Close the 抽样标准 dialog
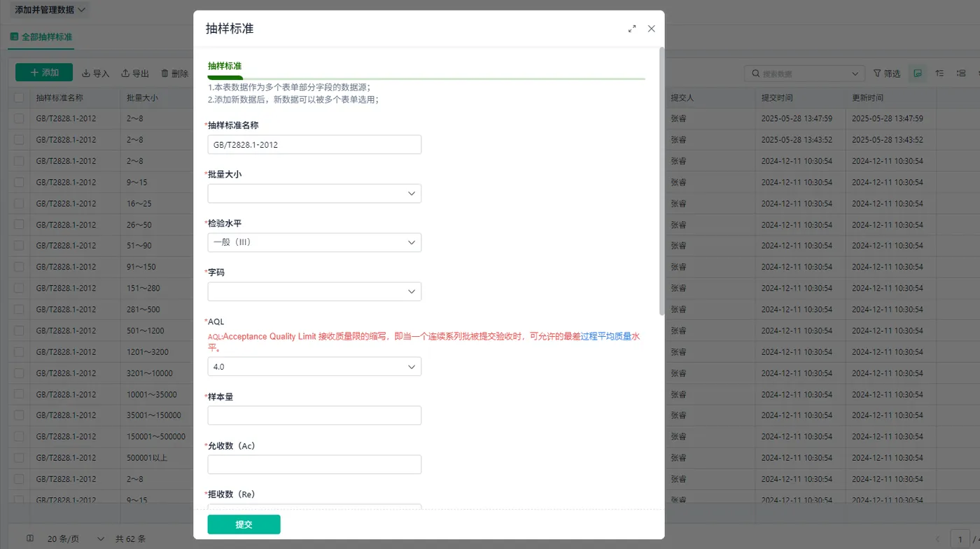This screenshot has width=980, height=549. click(x=651, y=29)
